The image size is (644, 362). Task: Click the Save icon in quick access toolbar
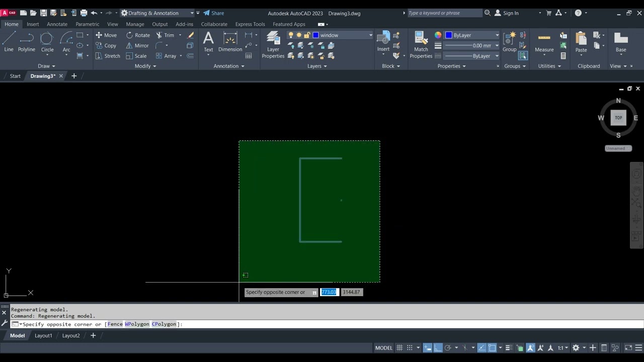[x=43, y=13]
